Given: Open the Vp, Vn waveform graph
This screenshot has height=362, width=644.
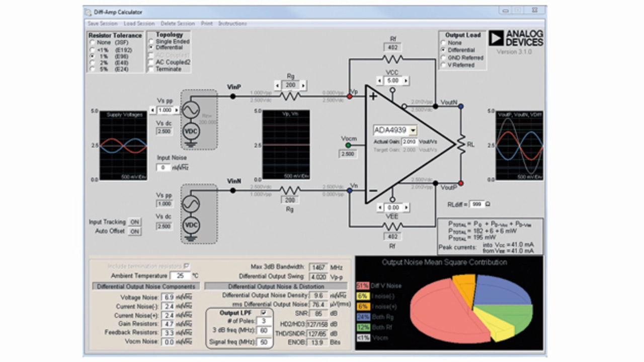Looking at the screenshot, I should pyautogui.click(x=286, y=145).
